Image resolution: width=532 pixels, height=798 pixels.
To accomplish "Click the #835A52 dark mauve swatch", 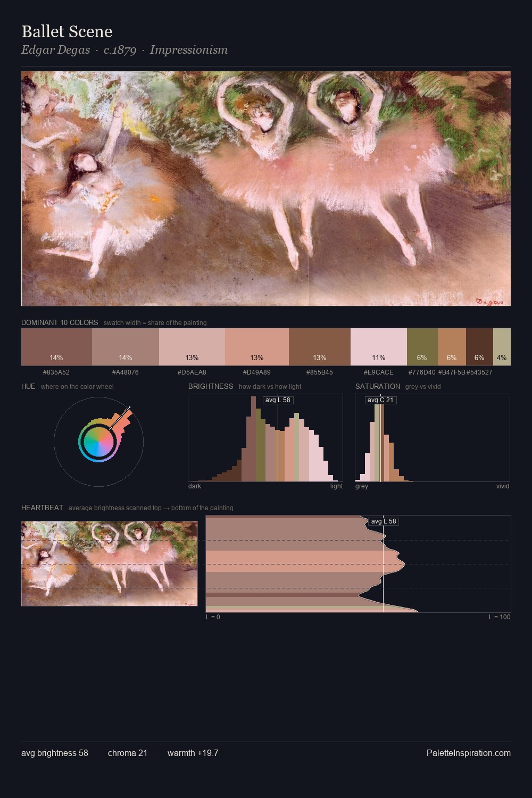I will [x=56, y=347].
